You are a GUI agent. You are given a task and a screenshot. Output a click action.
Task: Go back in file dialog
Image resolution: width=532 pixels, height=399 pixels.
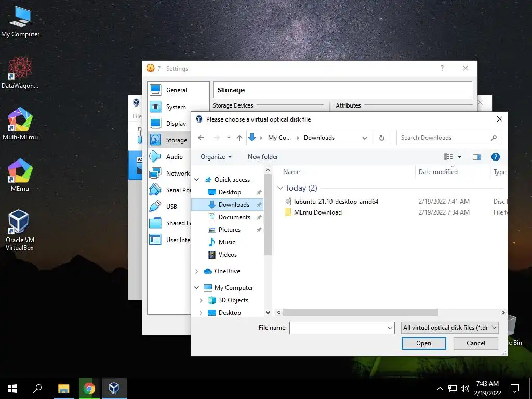[201, 138]
